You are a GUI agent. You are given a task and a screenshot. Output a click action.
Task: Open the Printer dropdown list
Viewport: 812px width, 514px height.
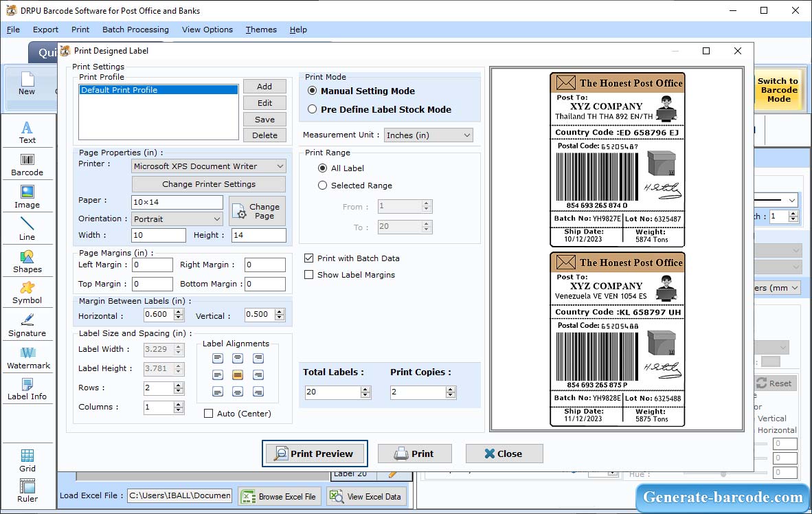pyautogui.click(x=209, y=166)
